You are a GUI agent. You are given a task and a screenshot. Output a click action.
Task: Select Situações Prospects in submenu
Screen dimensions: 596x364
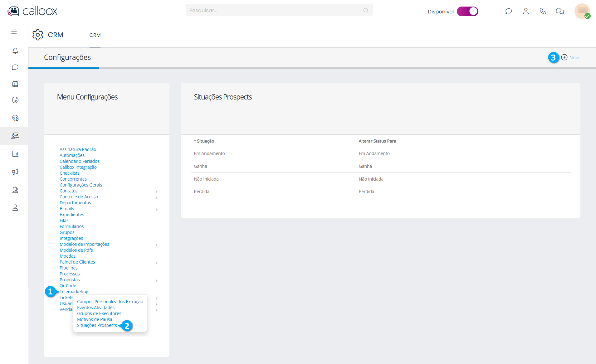pos(97,325)
